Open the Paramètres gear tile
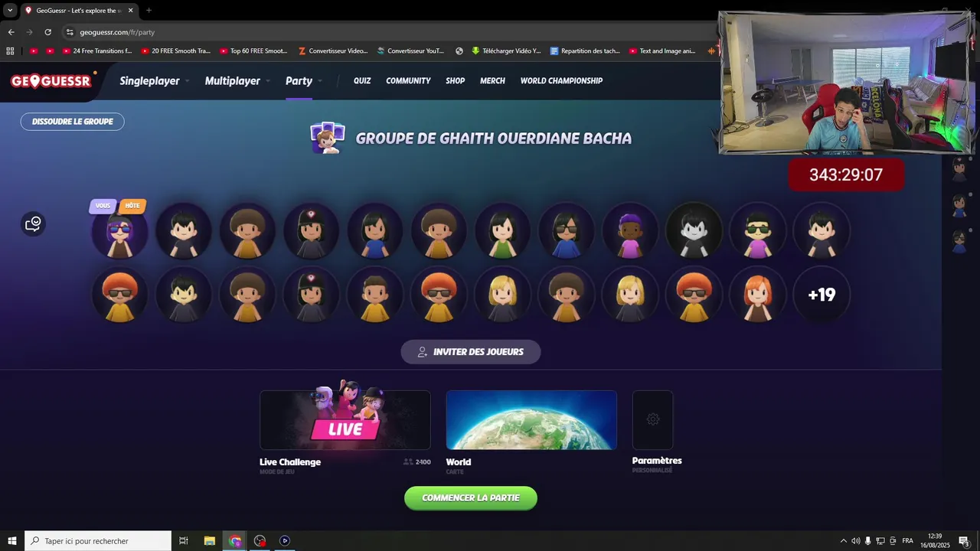The width and height of the screenshot is (980, 551). click(x=652, y=419)
